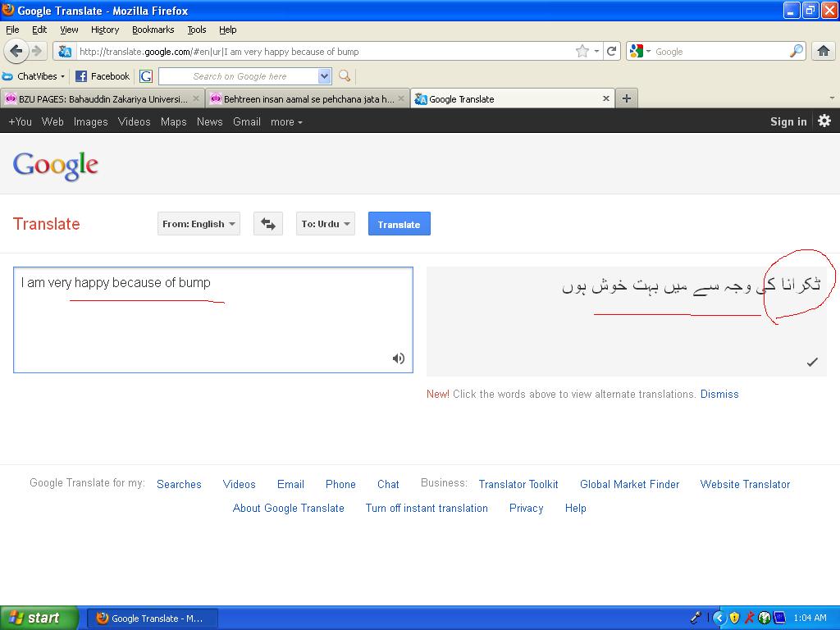Click the Google logo
This screenshot has width=840, height=630.
[x=56, y=166]
